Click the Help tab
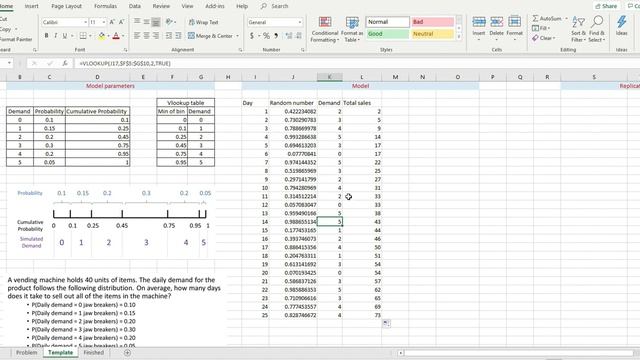This screenshot has width=640, height=360. (242, 6)
